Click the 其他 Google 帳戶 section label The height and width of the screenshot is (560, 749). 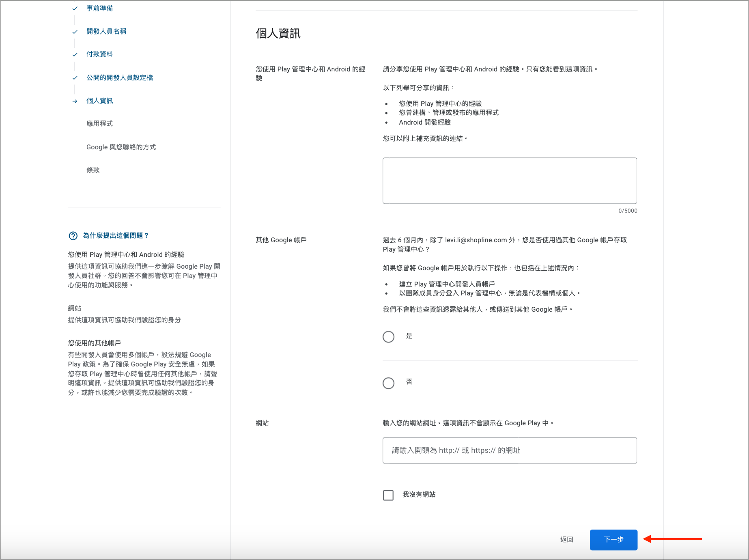281,240
